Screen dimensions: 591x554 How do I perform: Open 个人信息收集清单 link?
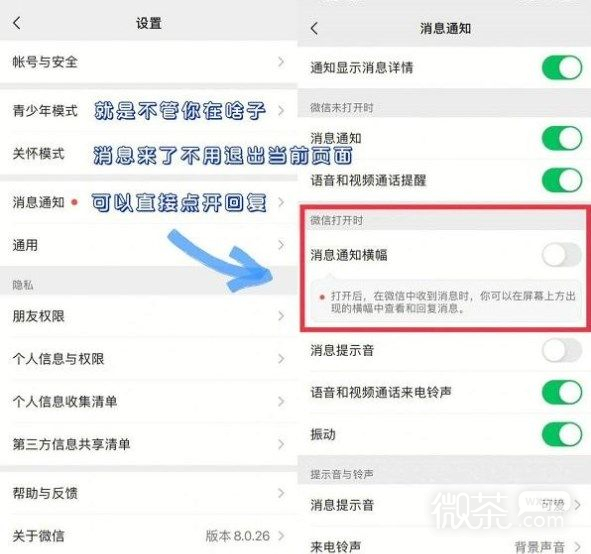click(149, 401)
